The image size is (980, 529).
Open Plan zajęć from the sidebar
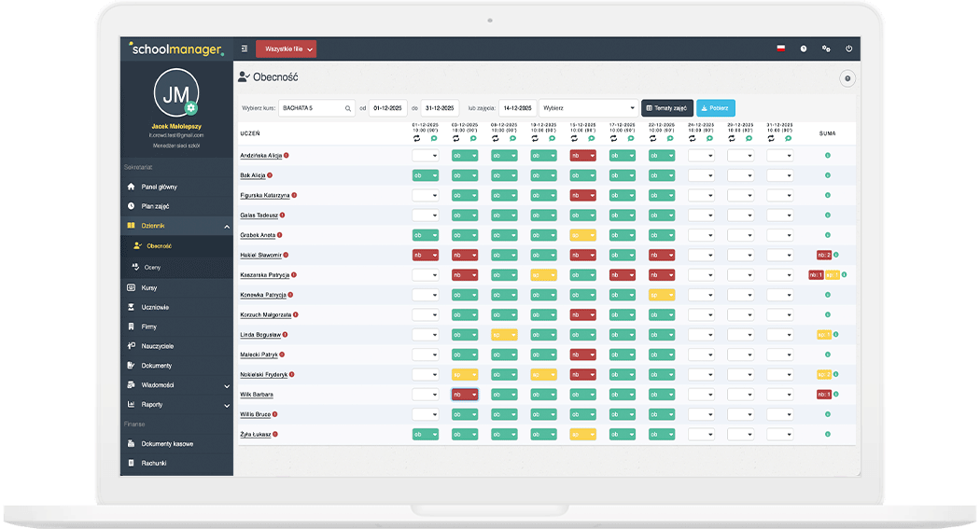[x=155, y=206]
